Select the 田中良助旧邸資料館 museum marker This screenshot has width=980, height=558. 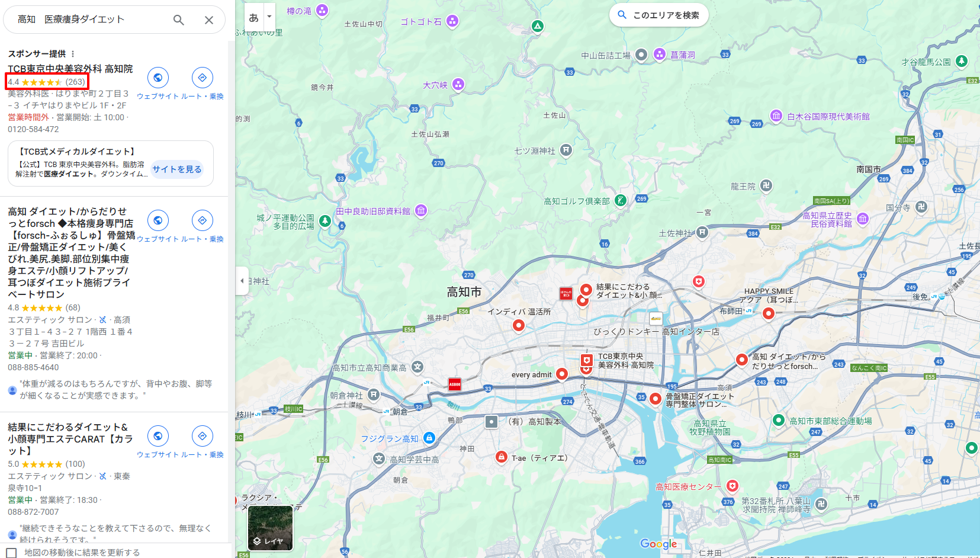421,211
